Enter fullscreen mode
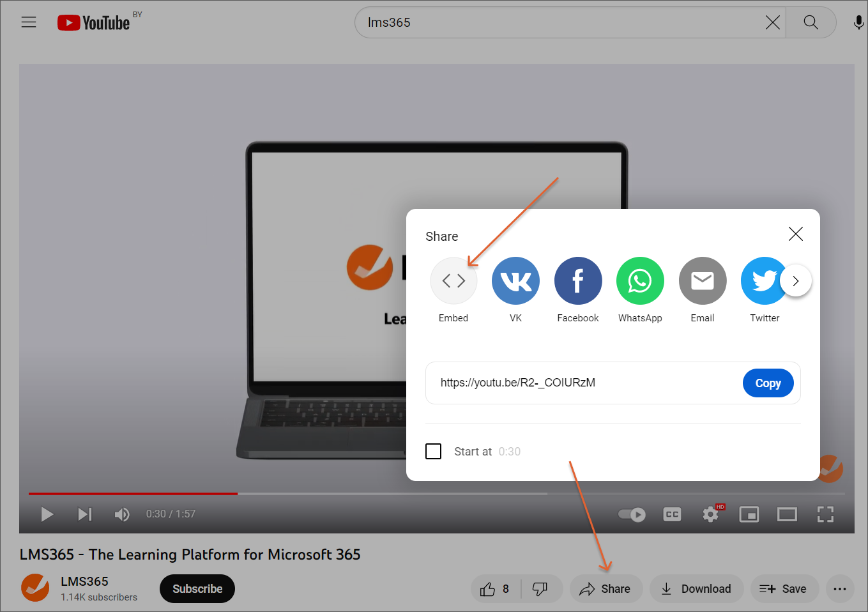Screen dimensions: 868x612 click(x=825, y=514)
